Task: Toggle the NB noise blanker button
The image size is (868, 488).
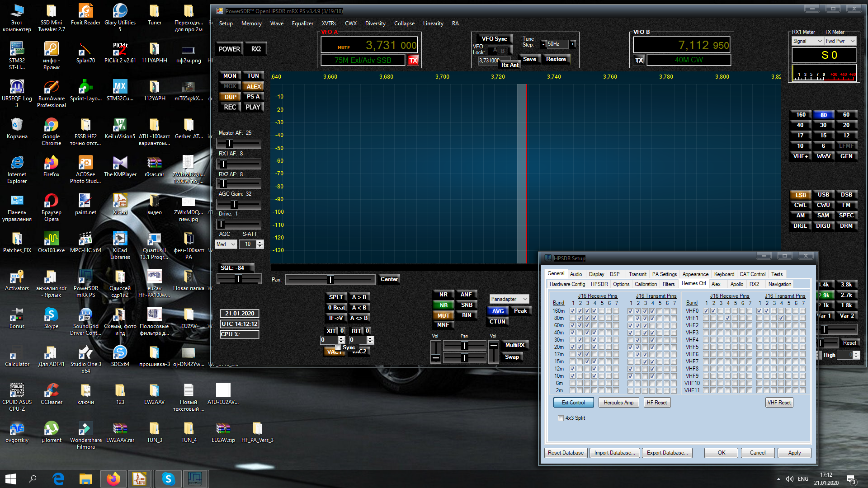Action: tap(443, 305)
